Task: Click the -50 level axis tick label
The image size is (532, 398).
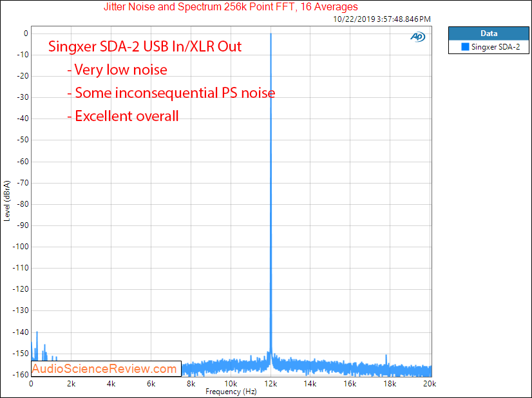Action: click(23, 140)
